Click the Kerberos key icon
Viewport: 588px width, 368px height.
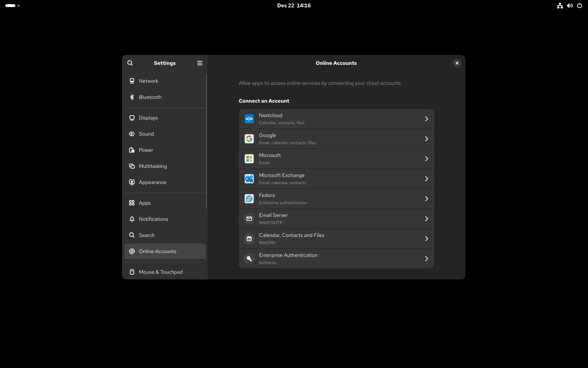click(249, 259)
